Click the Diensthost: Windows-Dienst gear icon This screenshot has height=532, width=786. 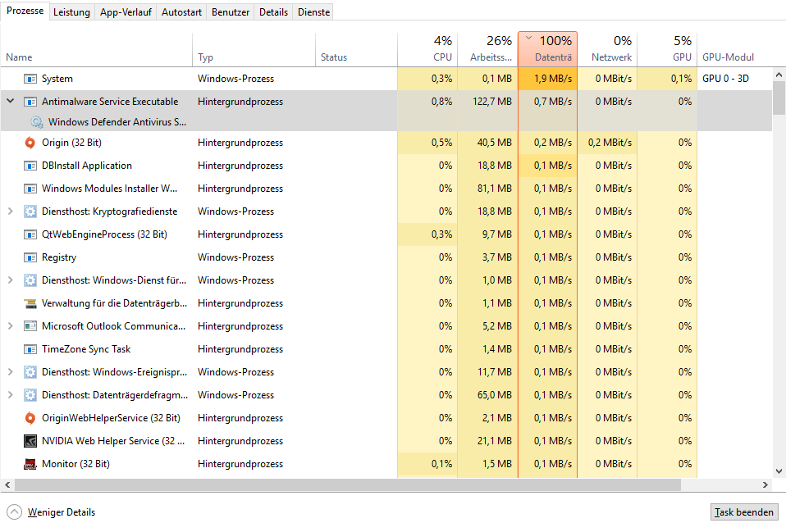(x=30, y=280)
